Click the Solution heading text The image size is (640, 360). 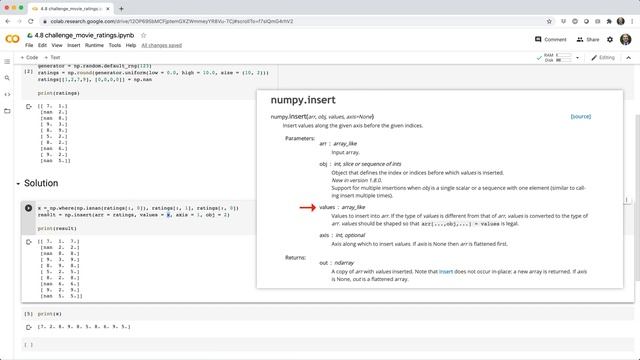[41, 183]
